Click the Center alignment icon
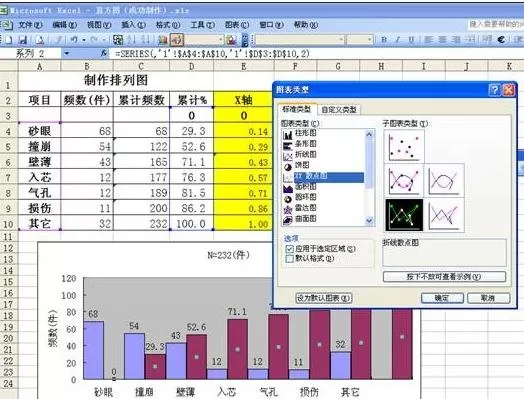Image resolution: width=524 pixels, height=399 pixels. pyautogui.click(x=442, y=40)
